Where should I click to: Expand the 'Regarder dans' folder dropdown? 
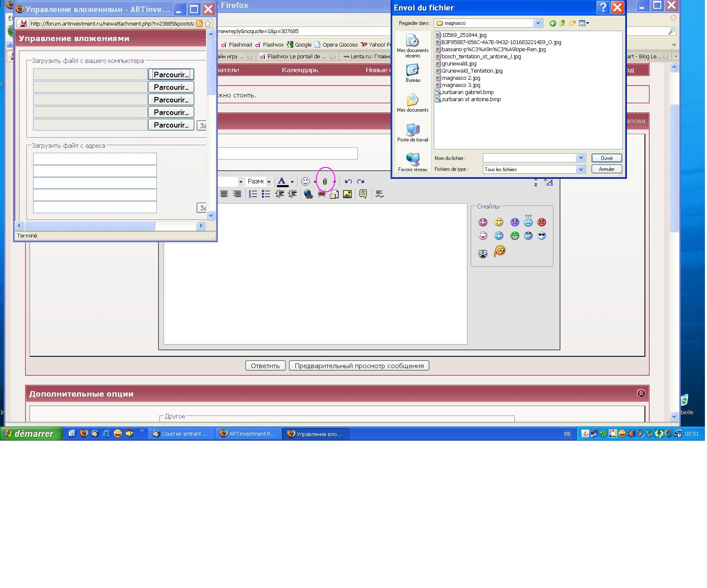tap(537, 24)
